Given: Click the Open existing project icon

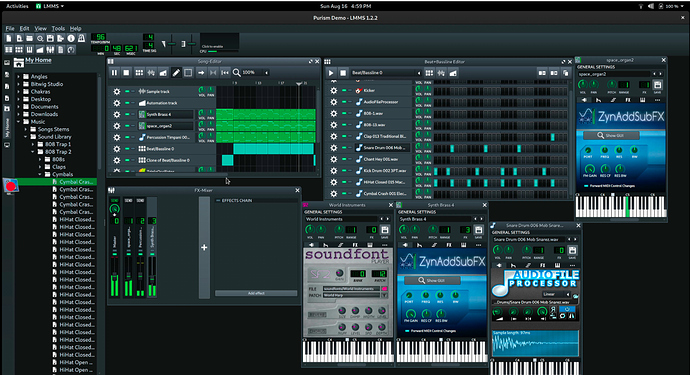Looking at the screenshot, I should [x=29, y=39].
